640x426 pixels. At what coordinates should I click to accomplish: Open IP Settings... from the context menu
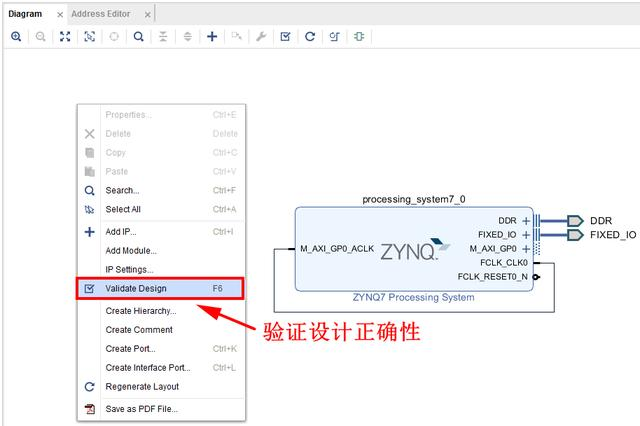[162, 269]
